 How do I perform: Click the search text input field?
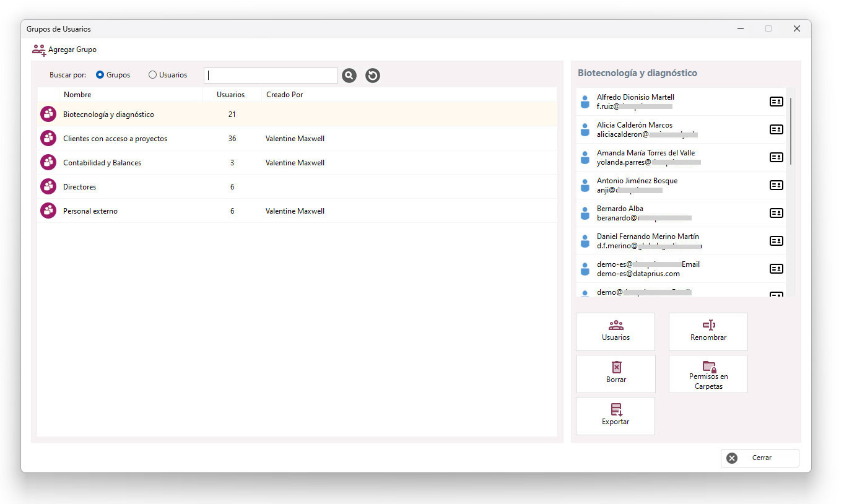point(271,76)
